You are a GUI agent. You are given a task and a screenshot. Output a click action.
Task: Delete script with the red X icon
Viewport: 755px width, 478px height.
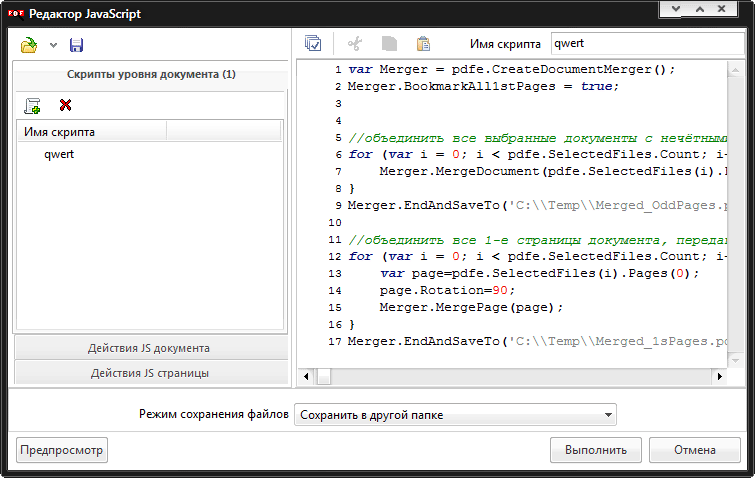click(65, 105)
